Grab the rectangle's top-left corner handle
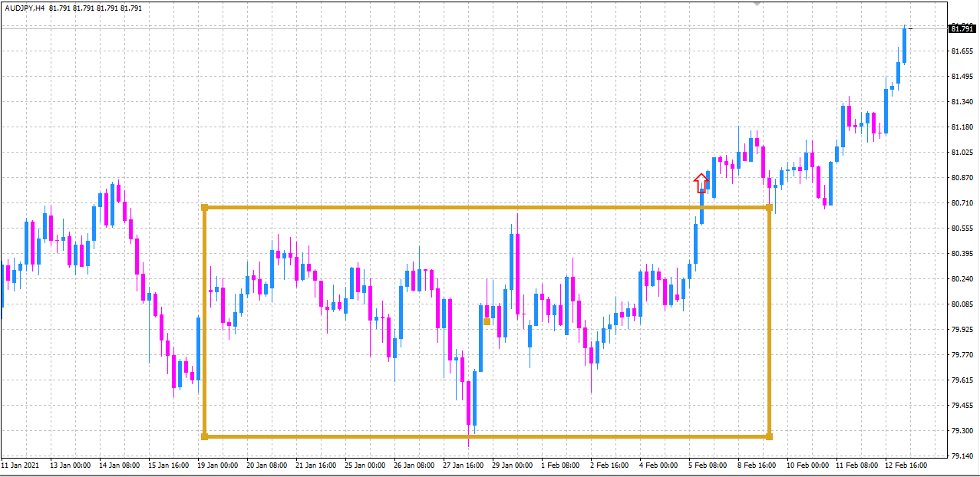This screenshot has width=980, height=477. click(204, 207)
